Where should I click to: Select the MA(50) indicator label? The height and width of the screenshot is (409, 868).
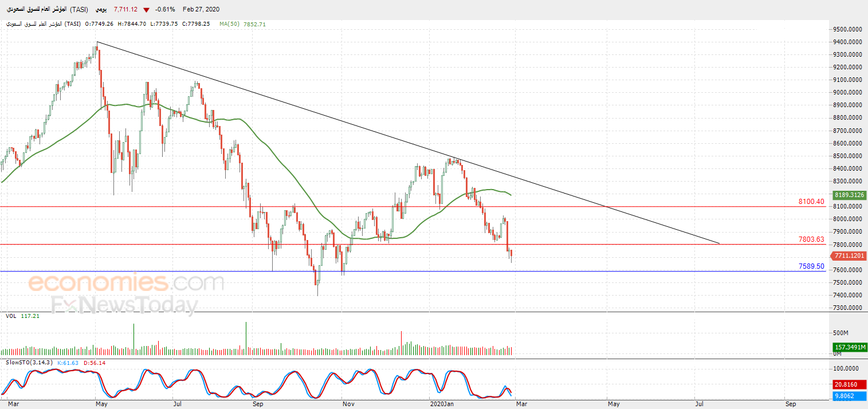point(230,24)
